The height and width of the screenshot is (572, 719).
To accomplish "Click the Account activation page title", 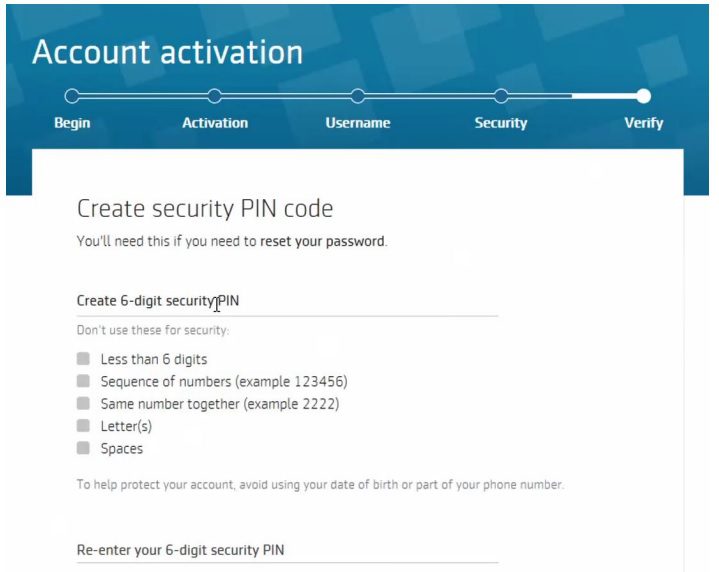I will tap(168, 52).
